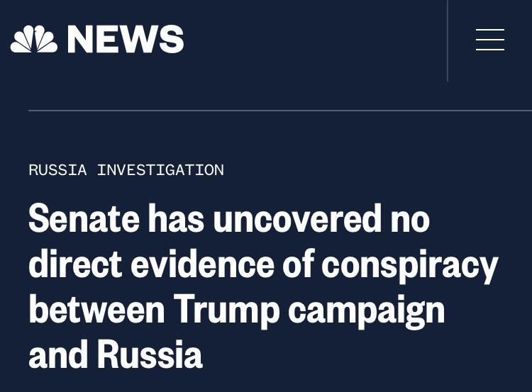Click the top bar of the menu icon
532x392 pixels.
490,30
